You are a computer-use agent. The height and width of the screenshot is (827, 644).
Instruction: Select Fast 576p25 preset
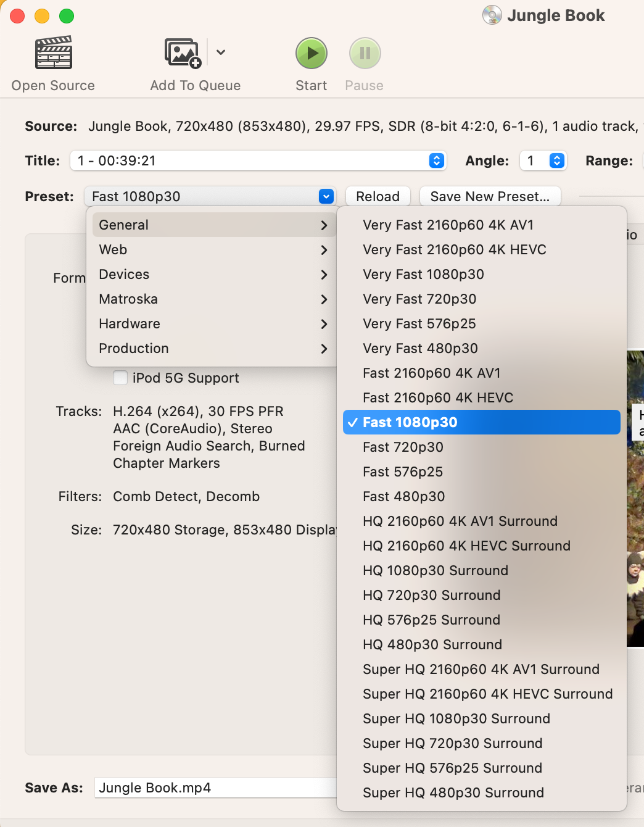click(482, 472)
